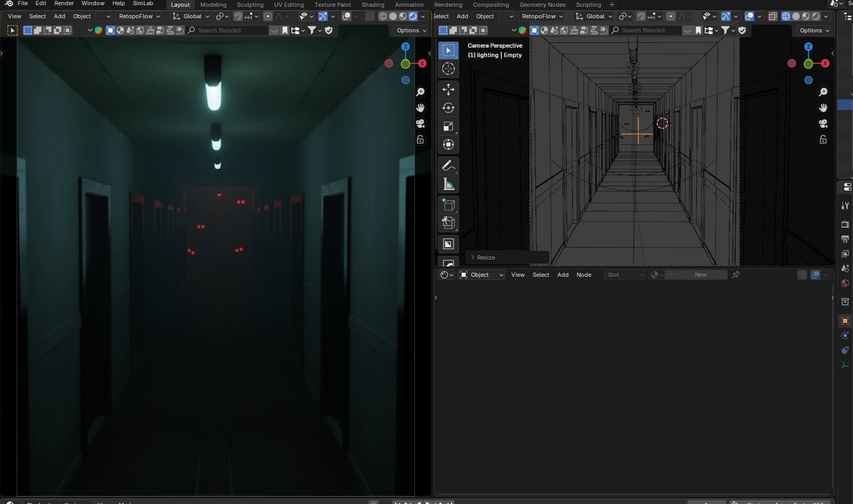Toggle X-ray in the right viewport header
The width and height of the screenshot is (853, 504).
(x=773, y=16)
